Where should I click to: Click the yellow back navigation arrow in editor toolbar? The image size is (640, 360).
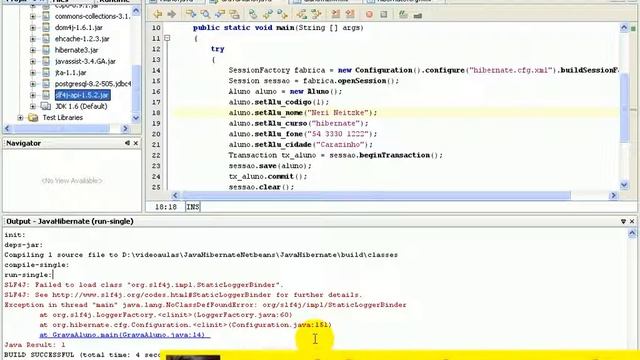coord(158,14)
